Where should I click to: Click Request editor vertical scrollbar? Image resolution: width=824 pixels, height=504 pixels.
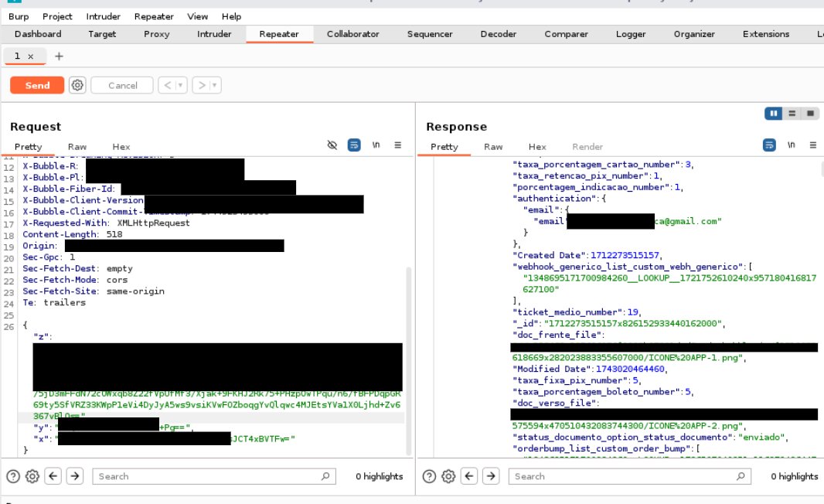tap(409, 361)
